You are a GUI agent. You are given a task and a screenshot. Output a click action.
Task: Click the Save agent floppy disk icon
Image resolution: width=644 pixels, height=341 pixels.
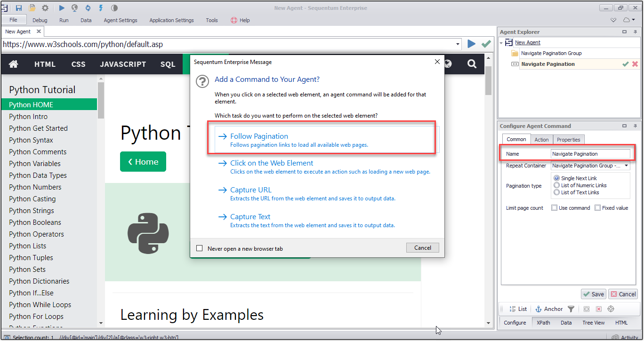(19, 8)
